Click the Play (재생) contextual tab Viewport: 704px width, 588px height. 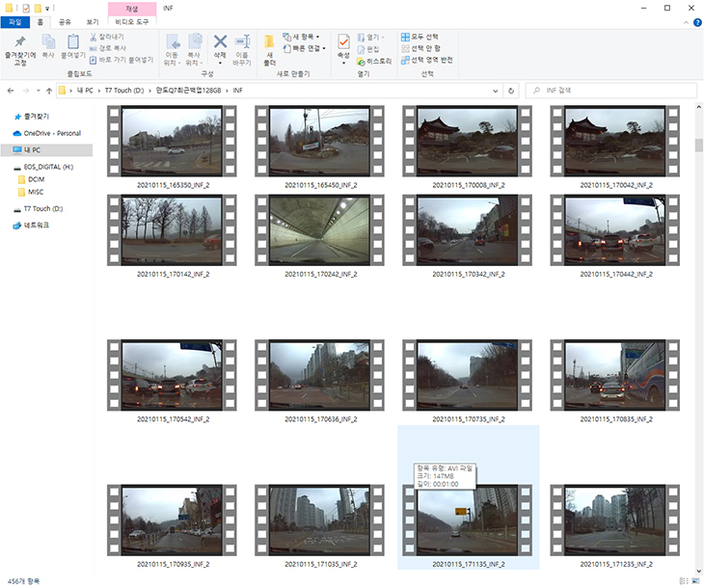pos(132,9)
